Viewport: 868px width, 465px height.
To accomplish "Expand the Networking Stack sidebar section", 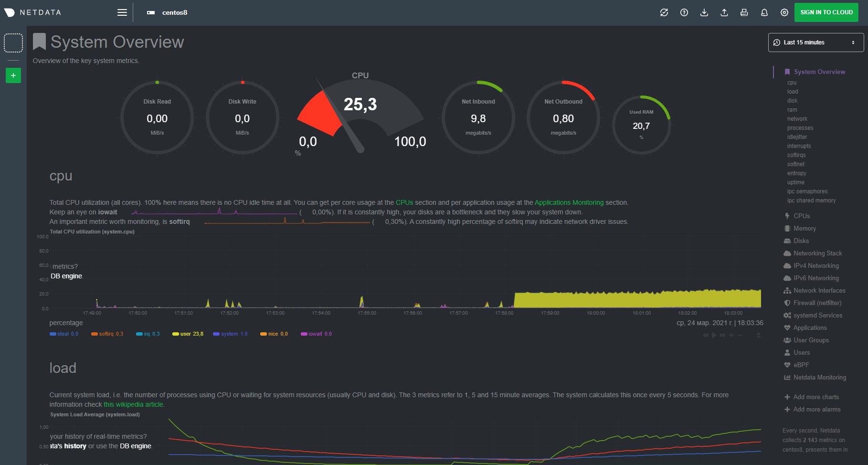I will pos(817,253).
